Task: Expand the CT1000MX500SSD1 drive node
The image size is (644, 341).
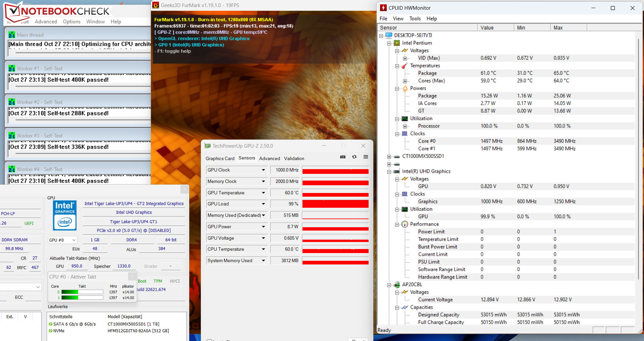Action: pyautogui.click(x=389, y=157)
